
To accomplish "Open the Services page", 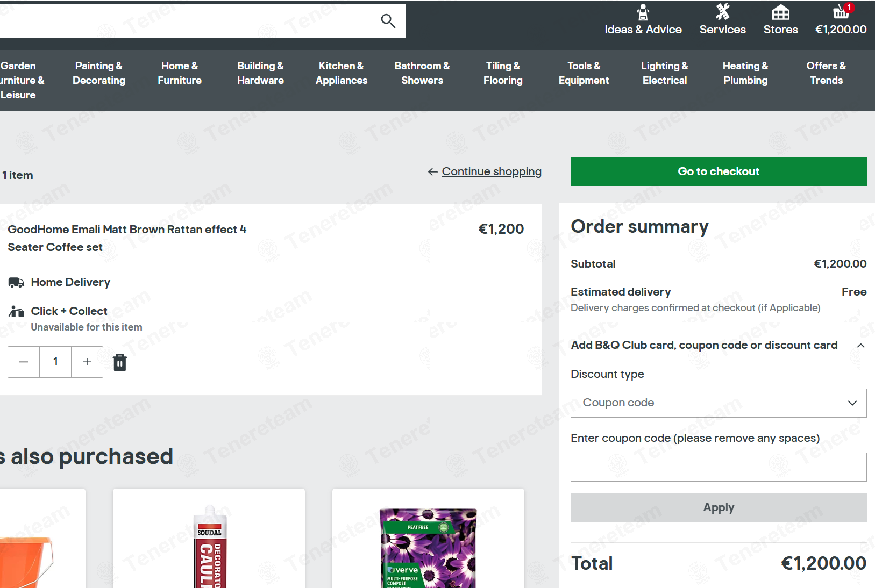I will pyautogui.click(x=723, y=20).
